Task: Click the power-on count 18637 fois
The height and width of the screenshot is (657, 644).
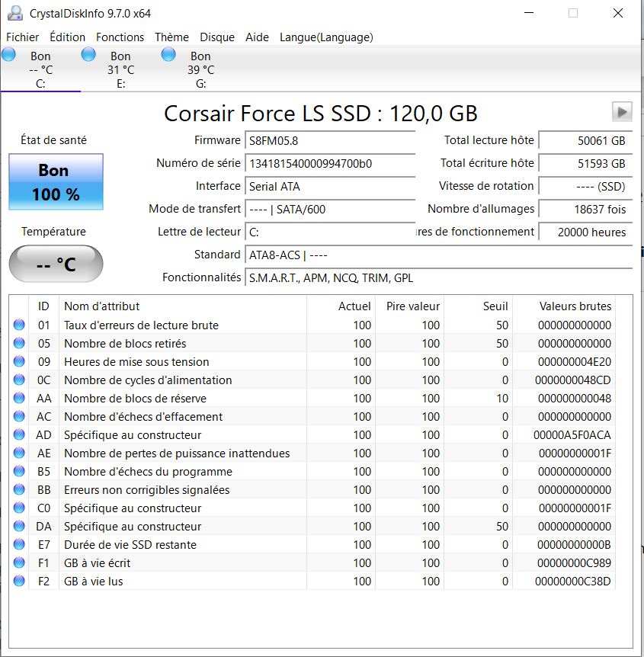Action: pos(585,209)
